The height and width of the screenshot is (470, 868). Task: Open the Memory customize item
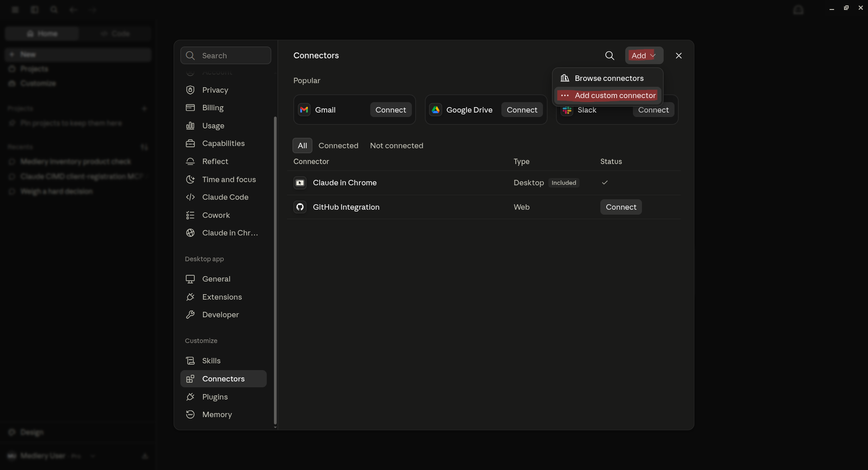223,414
